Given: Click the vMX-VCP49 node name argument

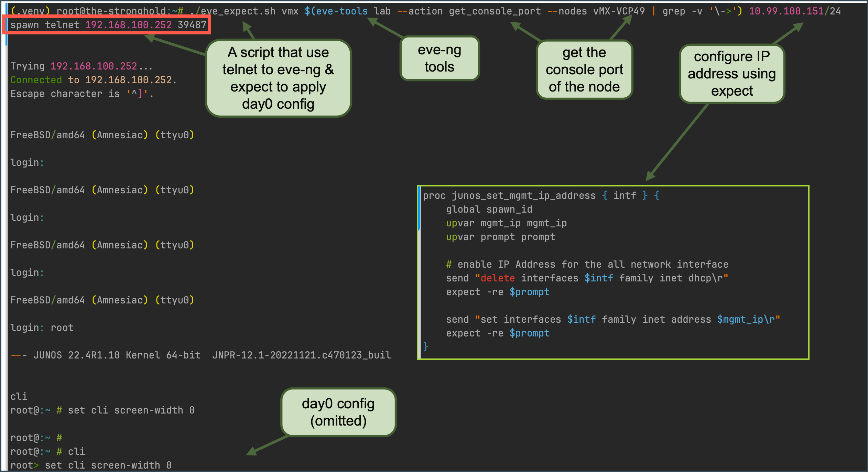Looking at the screenshot, I should pyautogui.click(x=619, y=11).
